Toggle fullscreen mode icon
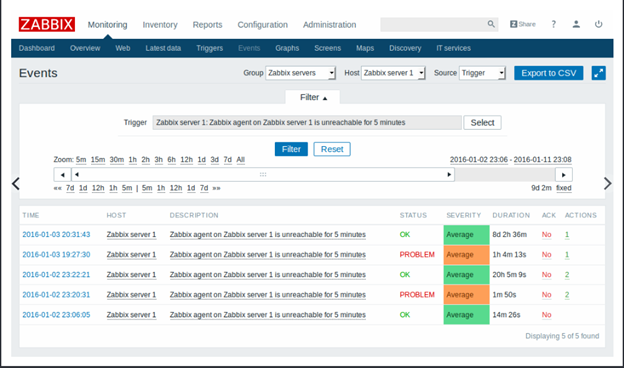 pos(599,73)
